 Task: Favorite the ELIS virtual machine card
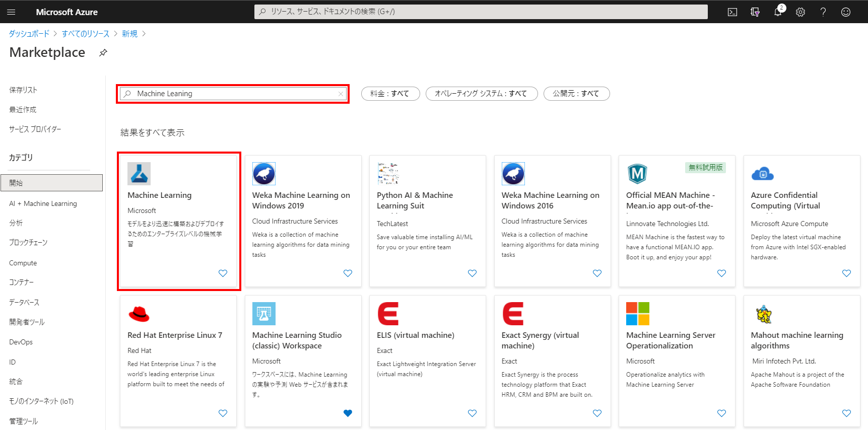pos(472,413)
